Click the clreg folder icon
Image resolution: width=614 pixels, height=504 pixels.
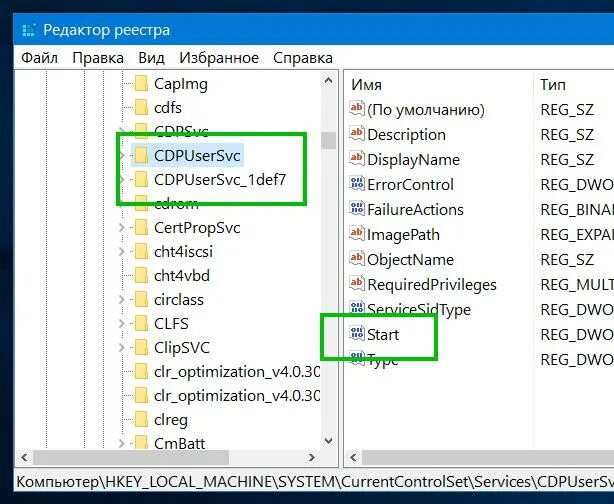tap(141, 419)
